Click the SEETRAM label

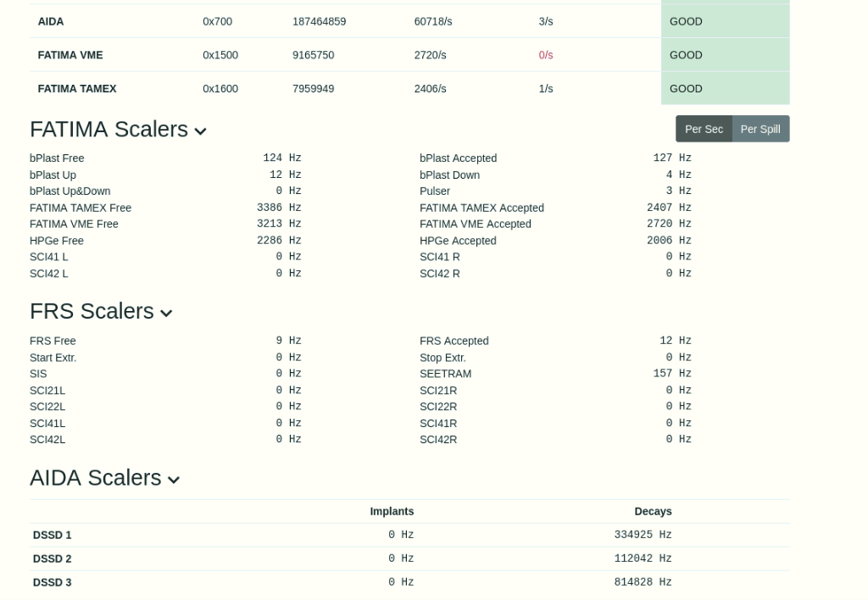446,374
